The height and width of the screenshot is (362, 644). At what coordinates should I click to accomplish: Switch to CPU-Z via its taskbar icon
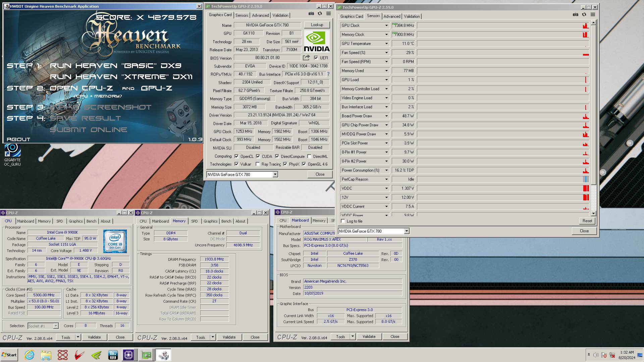pos(128,355)
